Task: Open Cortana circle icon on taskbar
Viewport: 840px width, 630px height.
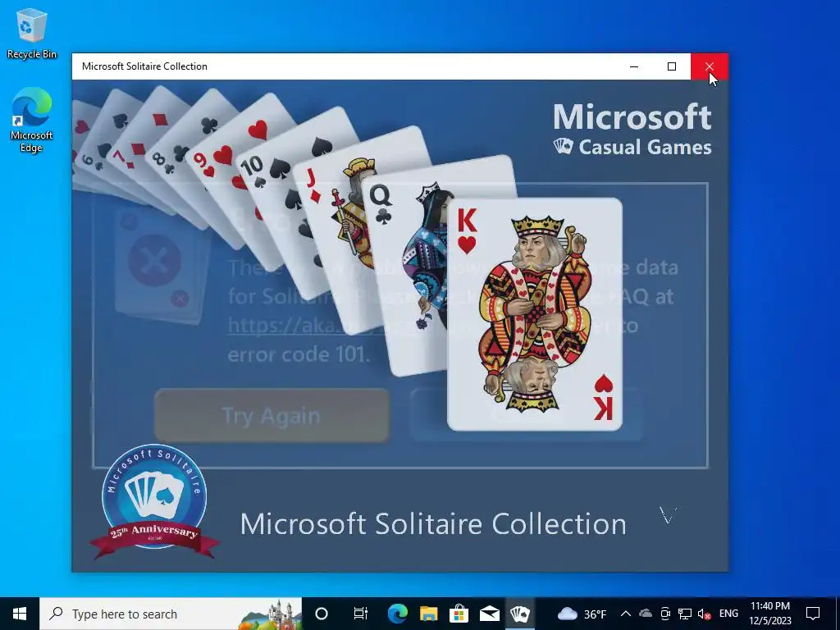Action: pyautogui.click(x=322, y=614)
